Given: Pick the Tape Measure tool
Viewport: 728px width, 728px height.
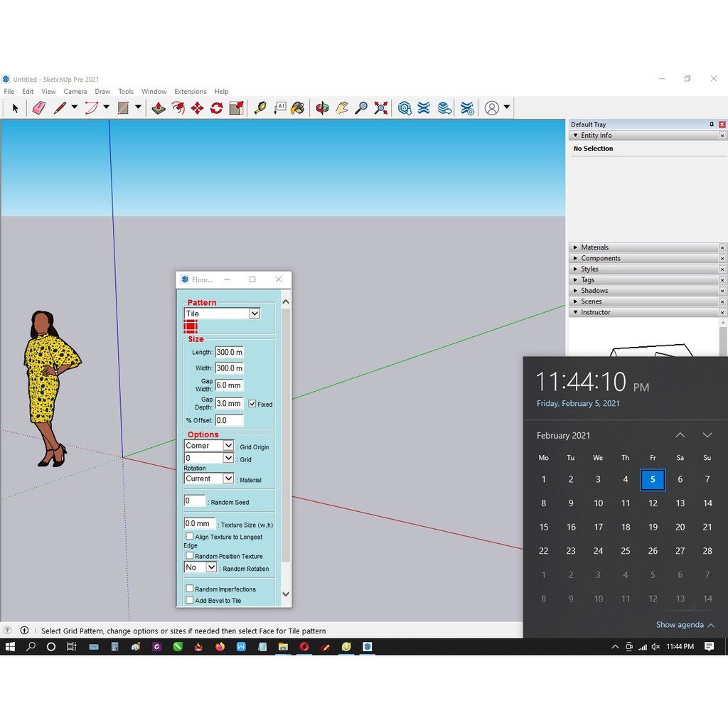Looking at the screenshot, I should [260, 108].
